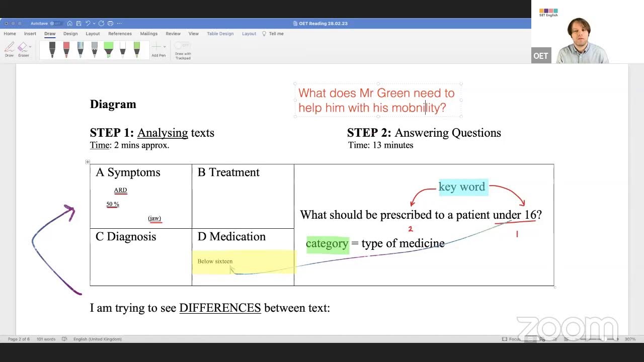Click the Page 2 of 6 indicator

[19, 339]
